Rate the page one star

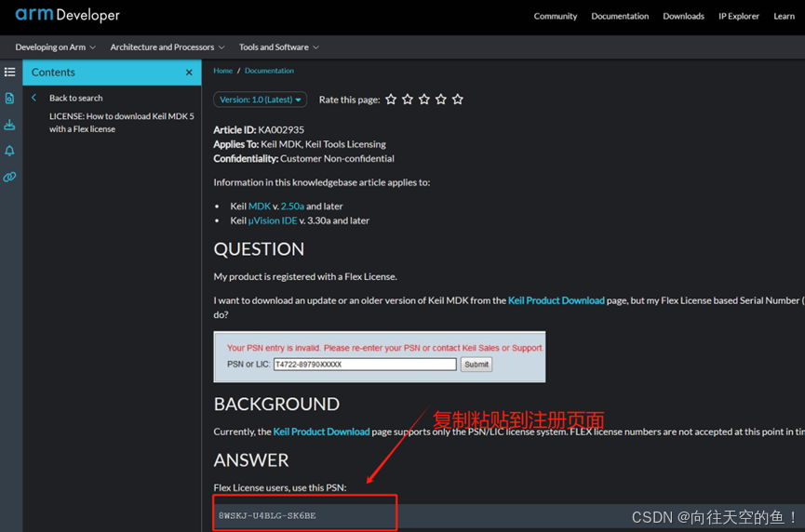pyautogui.click(x=391, y=99)
